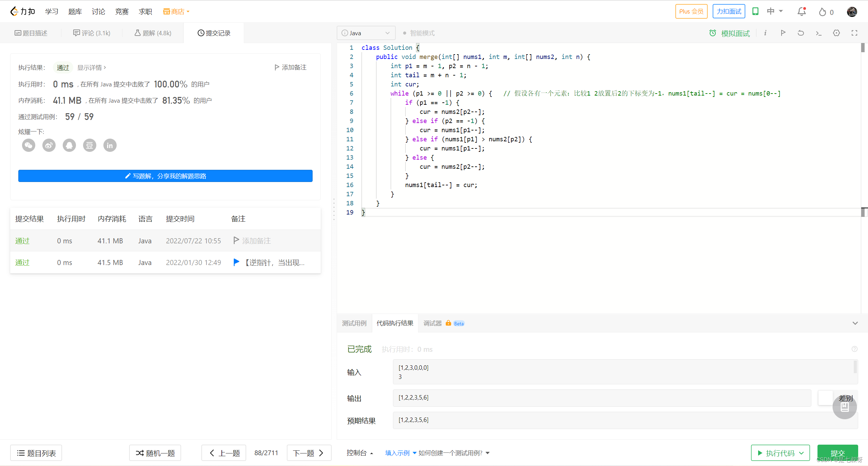Open the terminal console icon
Viewport: 868px width, 466px height.
(818, 33)
